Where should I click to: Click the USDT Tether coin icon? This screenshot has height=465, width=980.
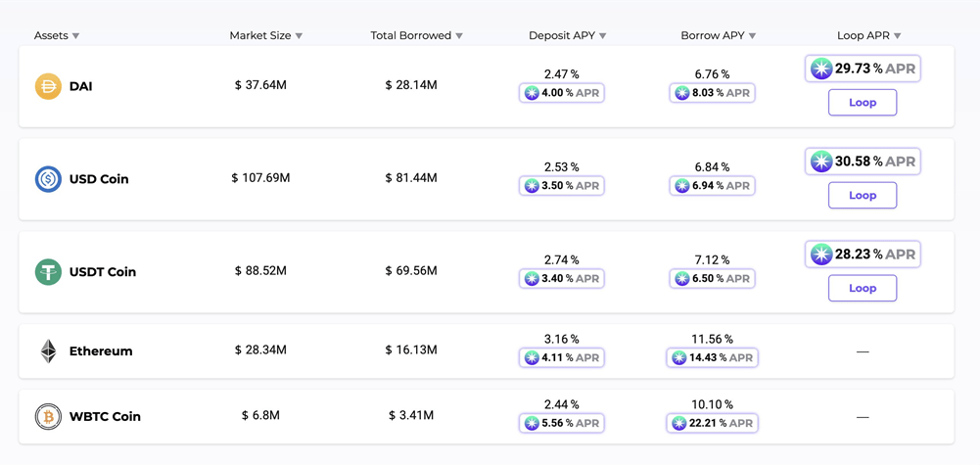tap(48, 272)
